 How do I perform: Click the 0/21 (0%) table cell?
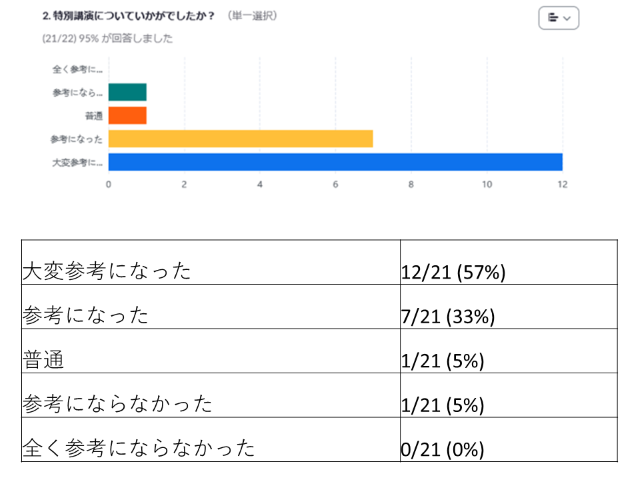coord(446,449)
